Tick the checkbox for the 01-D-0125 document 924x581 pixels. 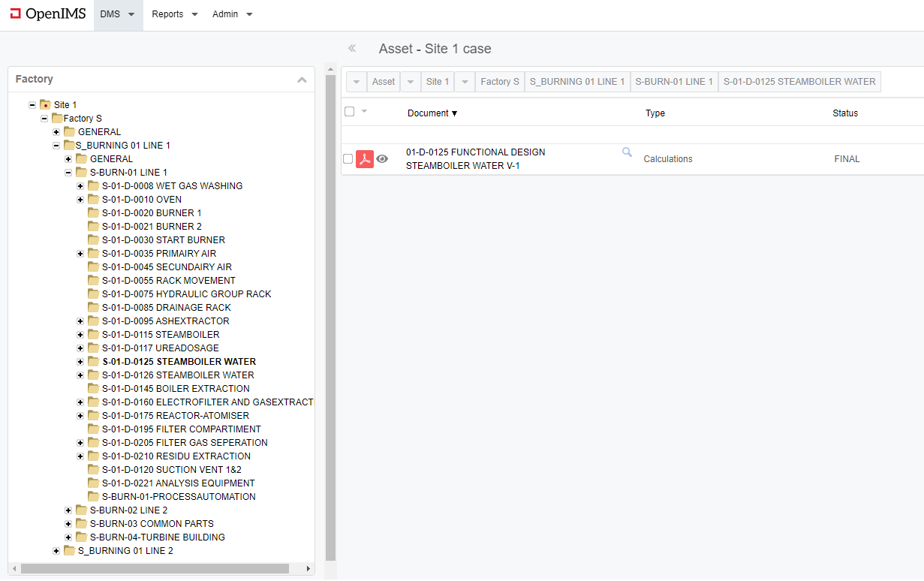[348, 159]
